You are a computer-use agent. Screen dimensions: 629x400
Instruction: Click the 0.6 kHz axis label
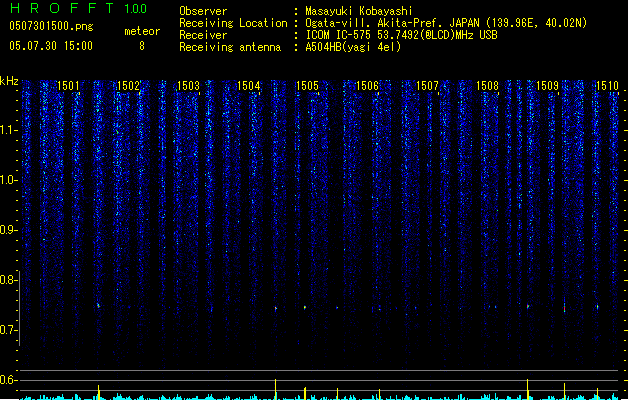(9, 380)
